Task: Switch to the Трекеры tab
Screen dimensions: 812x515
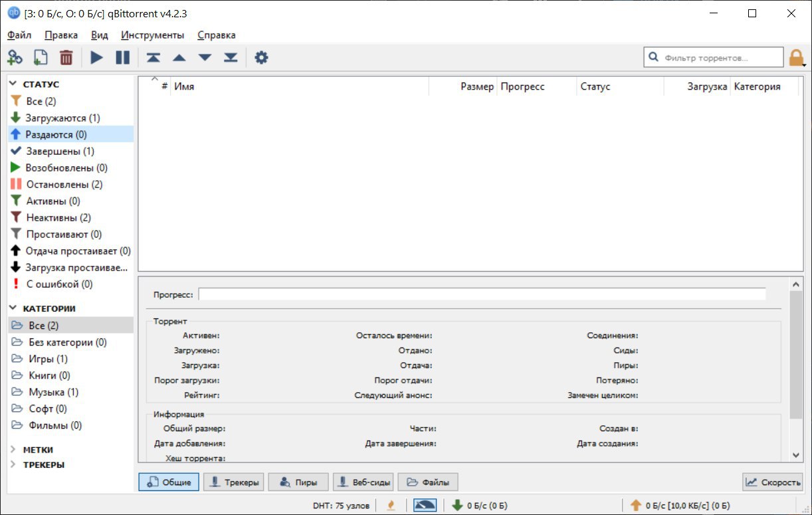Action: (x=233, y=482)
